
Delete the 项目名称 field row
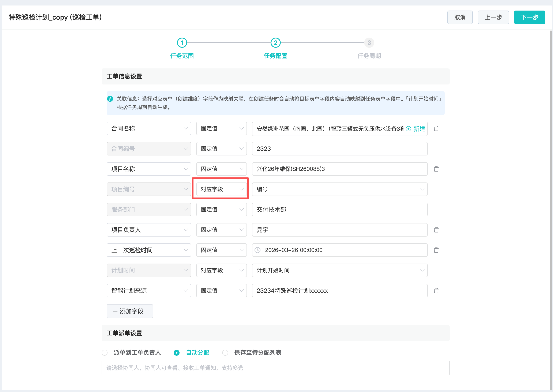coord(436,169)
